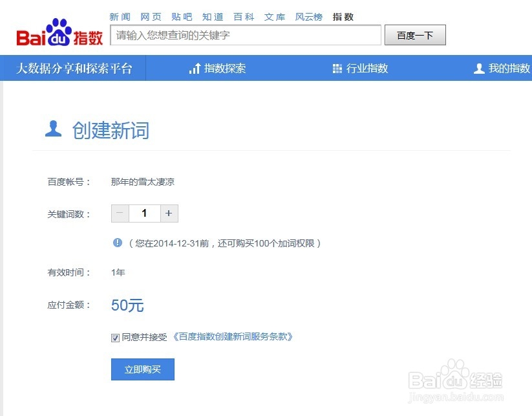532x416 pixels.
Task: Click the bar chart icon beside 指数探索
Action: (x=195, y=69)
